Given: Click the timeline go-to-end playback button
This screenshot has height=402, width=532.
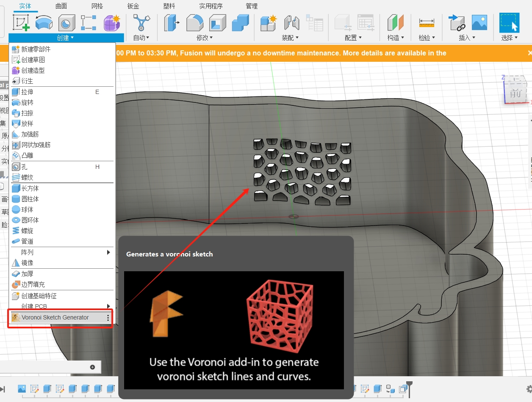Looking at the screenshot, I should click(x=3, y=389).
